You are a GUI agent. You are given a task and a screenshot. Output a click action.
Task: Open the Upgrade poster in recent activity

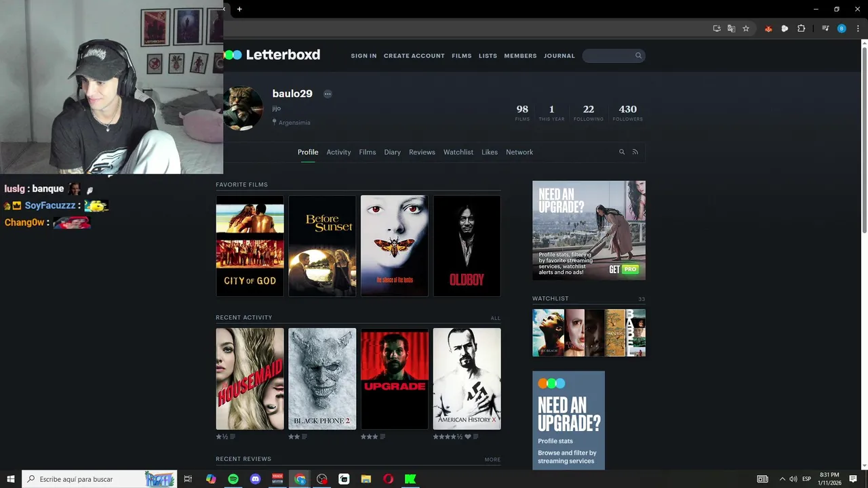(x=395, y=379)
